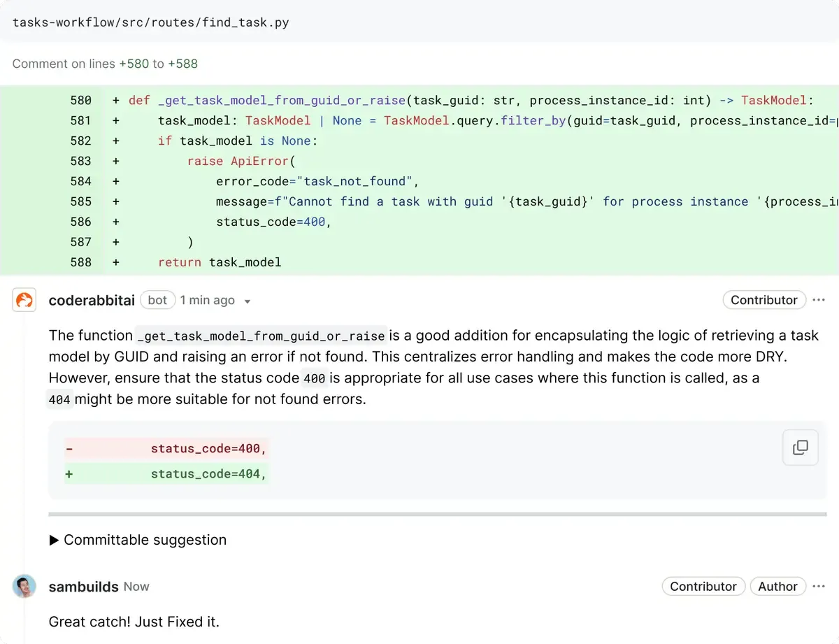Image resolution: width=839 pixels, height=644 pixels.
Task: Click the 'Now' timestamp on sambuilds reply
Action: pos(136,587)
